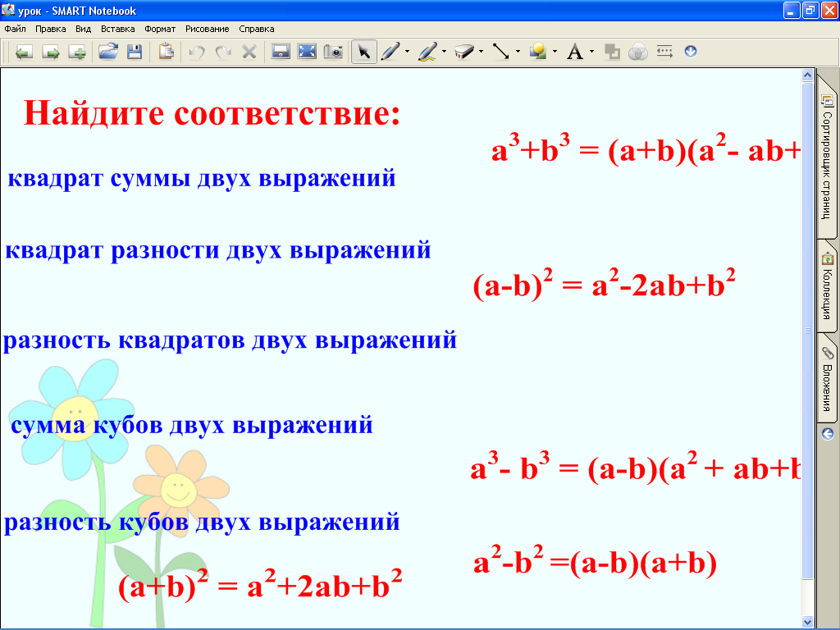
Task: Select the Shapes tool
Action: [538, 52]
